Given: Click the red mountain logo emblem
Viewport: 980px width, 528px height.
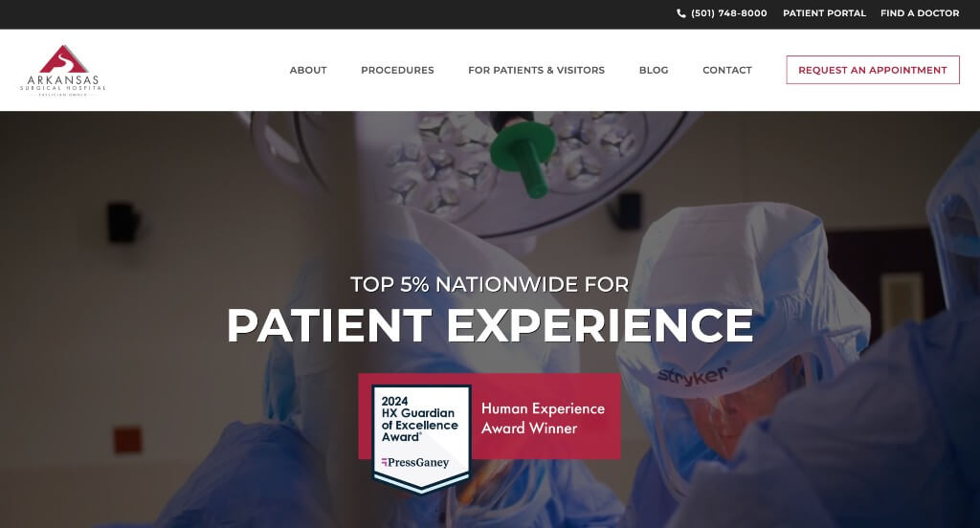Looking at the screenshot, I should pyautogui.click(x=63, y=58).
